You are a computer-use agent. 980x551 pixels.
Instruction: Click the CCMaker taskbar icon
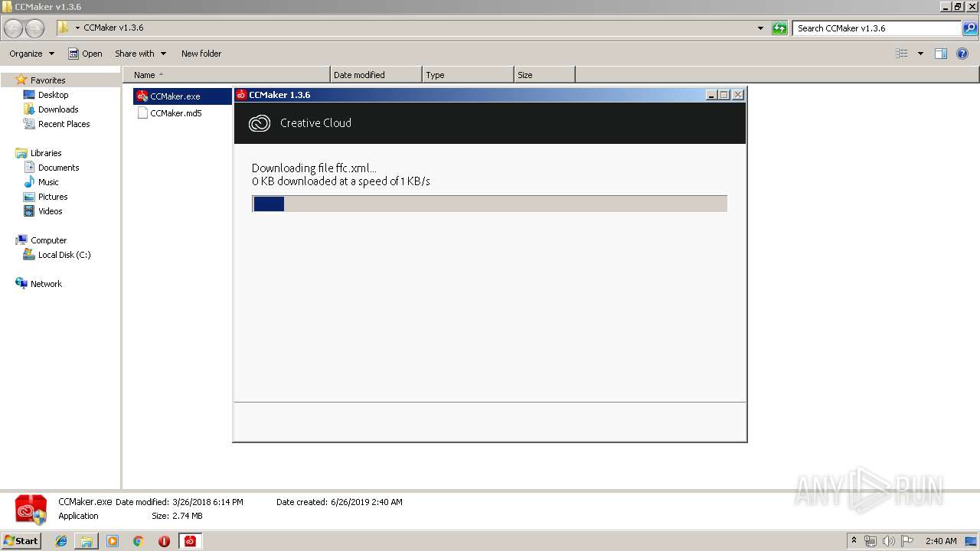(190, 541)
